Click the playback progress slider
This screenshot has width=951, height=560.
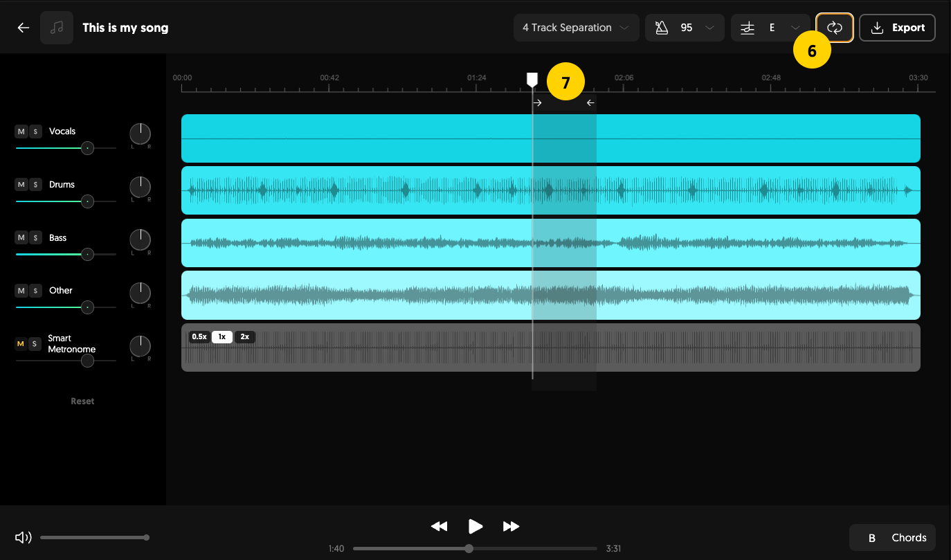tap(475, 549)
